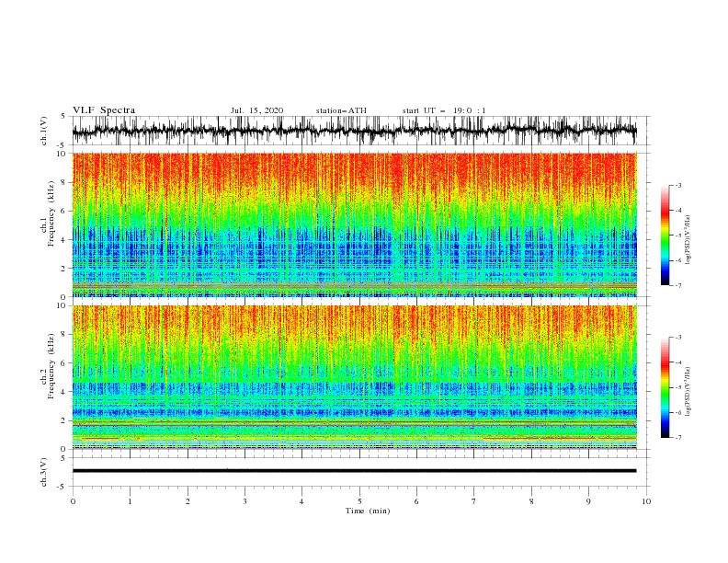This screenshot has width=728, height=563.
Task: Click the log(PSD) label beside ch.1 color bar
Action: click(x=688, y=240)
